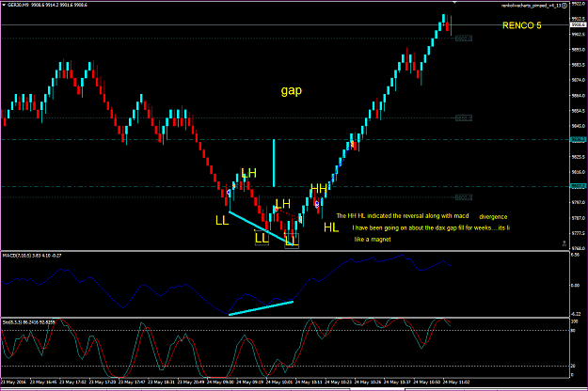Click the 9850.0 price level box
Image resolution: width=588 pixels, height=391 pixels.
coord(464,118)
